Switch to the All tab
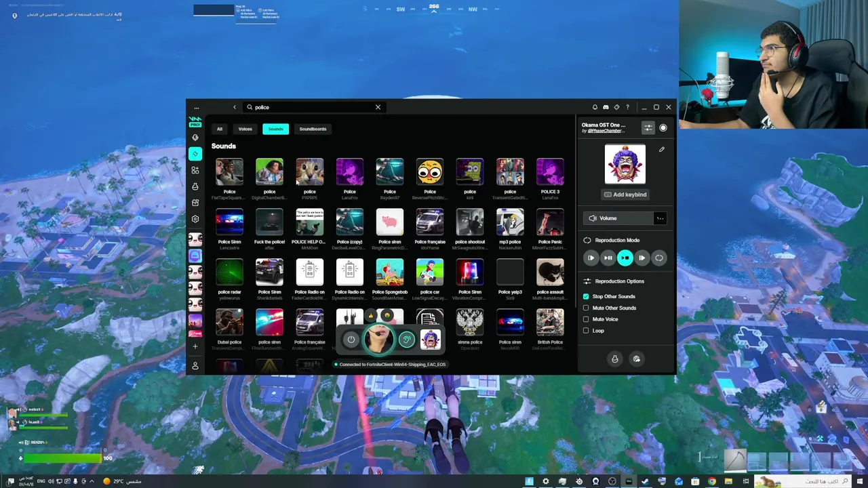Screen dimensions: 868x488 click(x=220, y=129)
